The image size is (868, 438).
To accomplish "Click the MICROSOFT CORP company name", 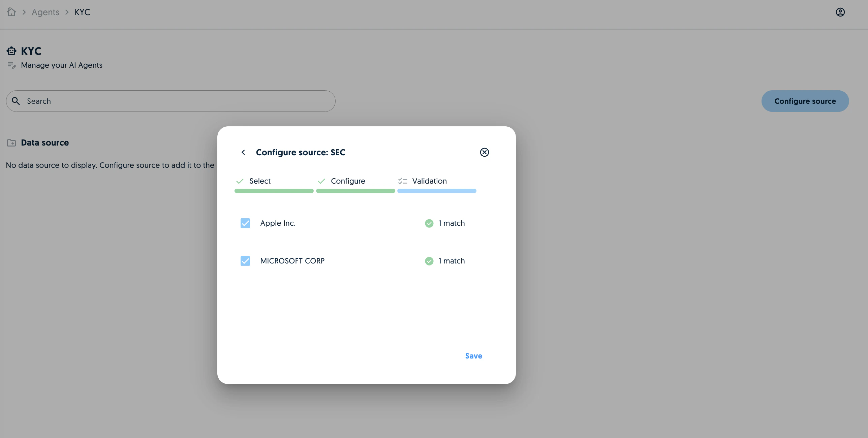I will [292, 261].
